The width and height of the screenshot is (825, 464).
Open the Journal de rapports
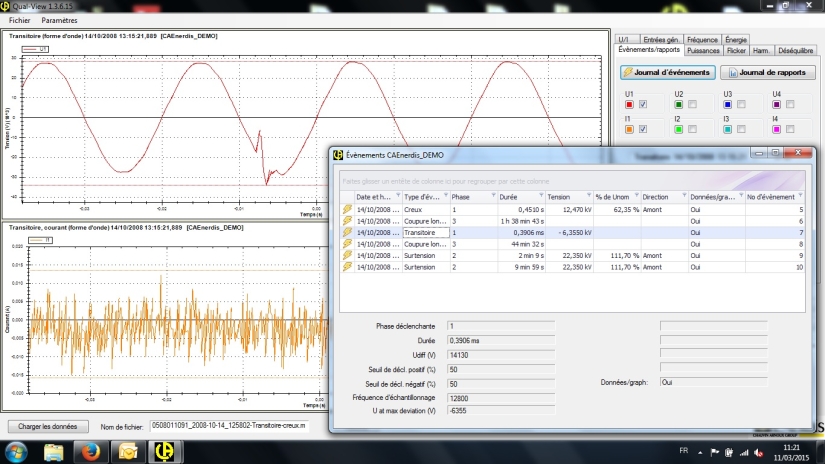pyautogui.click(x=768, y=73)
